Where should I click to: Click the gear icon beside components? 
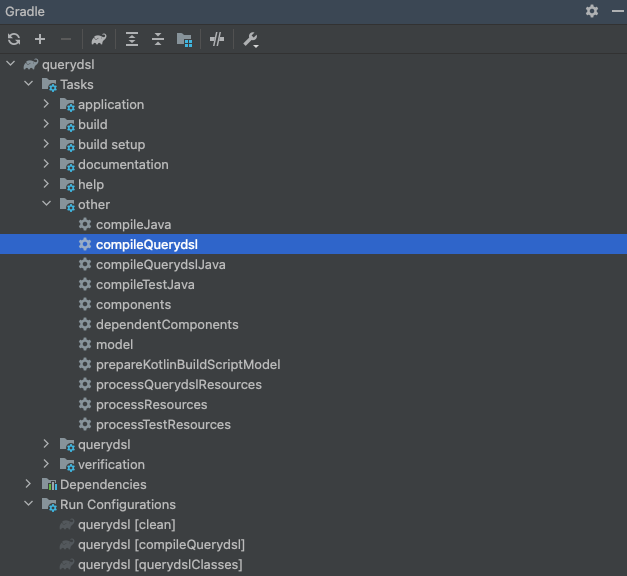coord(85,304)
